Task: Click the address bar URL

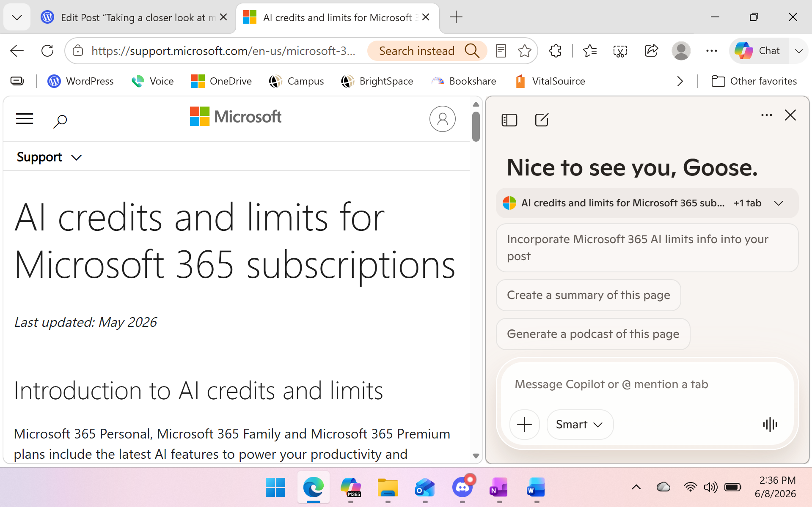Action: [x=223, y=51]
